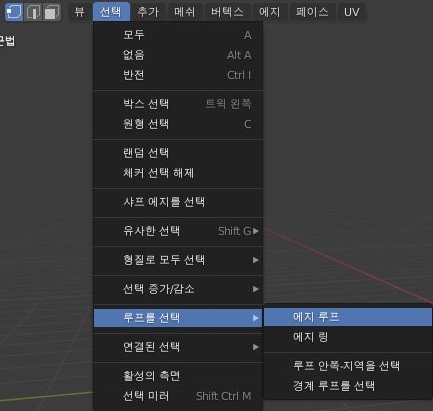Choose 반전 to invert selection
The image size is (433, 411).
click(x=178, y=75)
